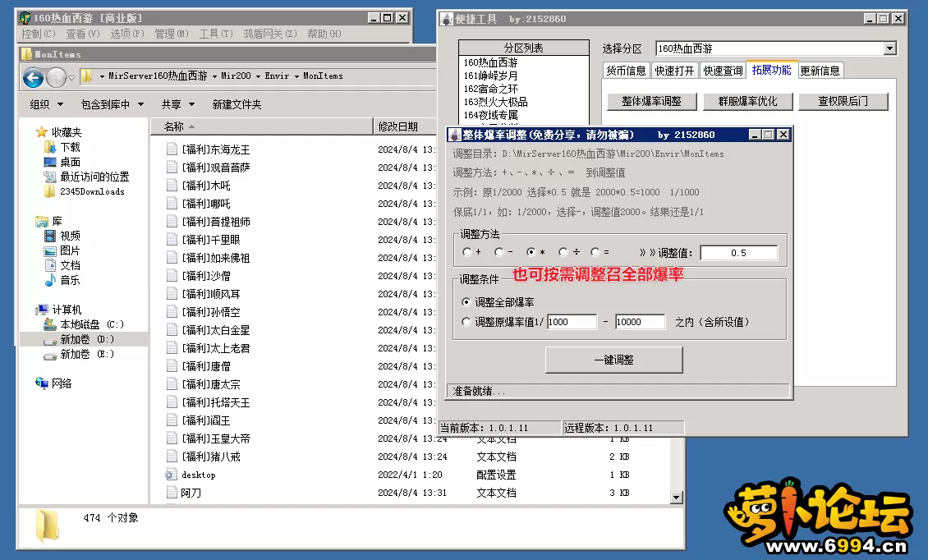
Task: Click the 新加卷 (E:) drive icon
Action: [x=50, y=356]
